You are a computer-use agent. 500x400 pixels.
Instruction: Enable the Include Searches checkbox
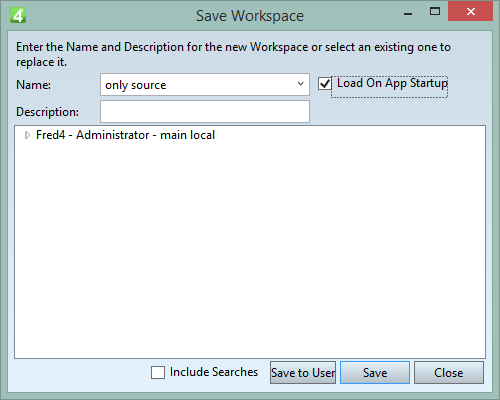pos(158,372)
